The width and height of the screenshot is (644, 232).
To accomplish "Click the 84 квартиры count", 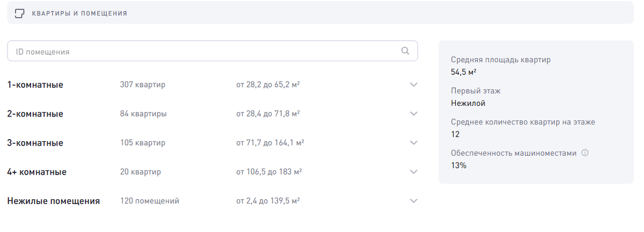I will coord(143,114).
